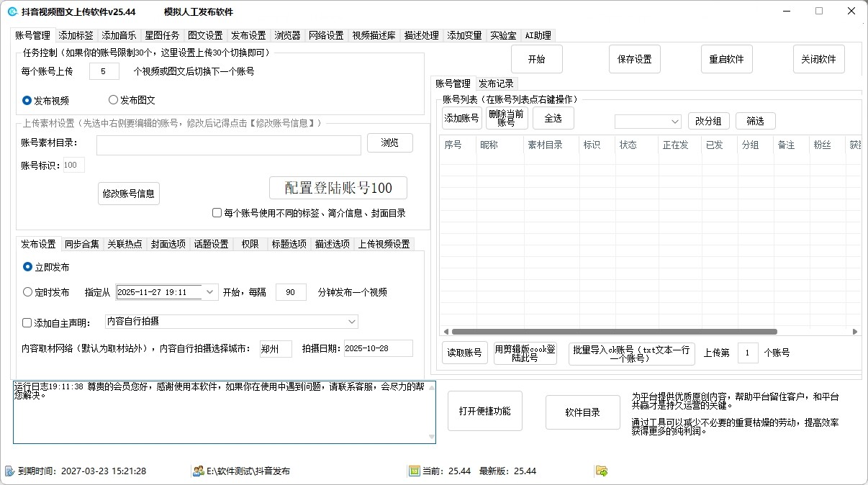Image resolution: width=868 pixels, height=485 pixels.
Task: Open 视频描述库 tab
Action: 374,35
